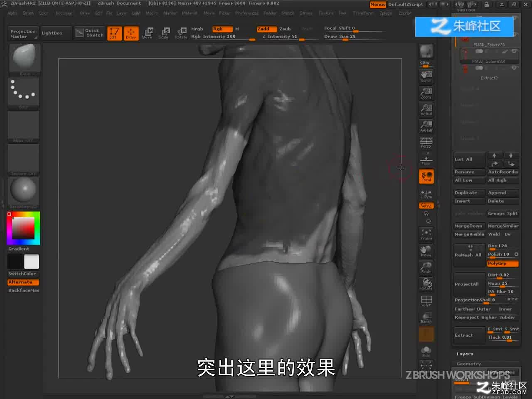Image resolution: width=532 pixels, height=399 pixels.
Task: Toggle Rgb color mode
Action: coord(222,29)
